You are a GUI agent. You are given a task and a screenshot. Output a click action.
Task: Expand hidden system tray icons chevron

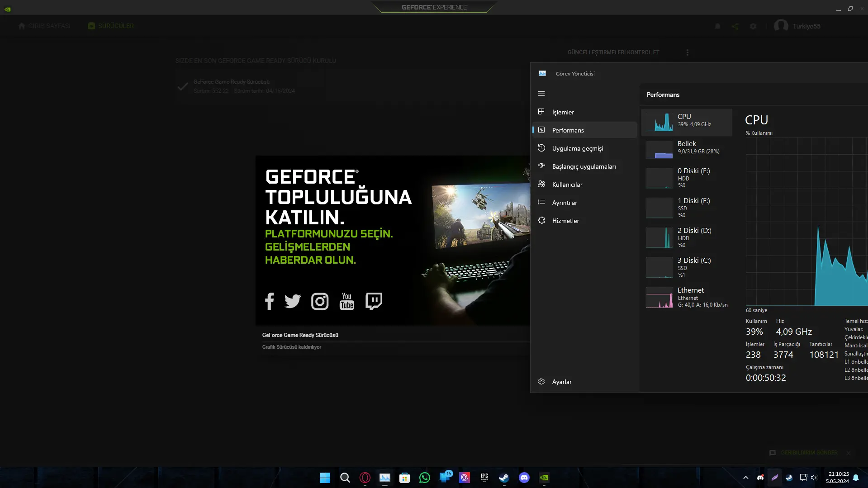(746, 478)
